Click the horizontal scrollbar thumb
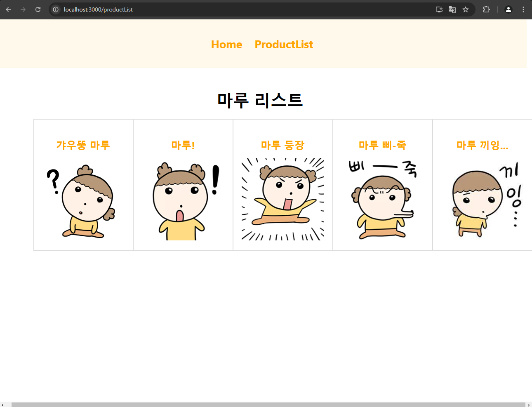The image size is (532, 407). click(268, 405)
